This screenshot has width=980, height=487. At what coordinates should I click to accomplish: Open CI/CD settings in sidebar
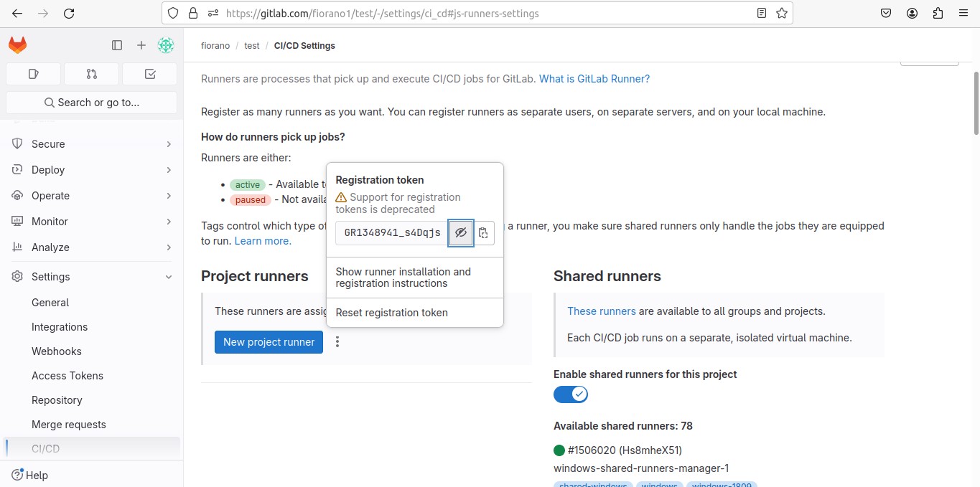[x=92, y=449]
